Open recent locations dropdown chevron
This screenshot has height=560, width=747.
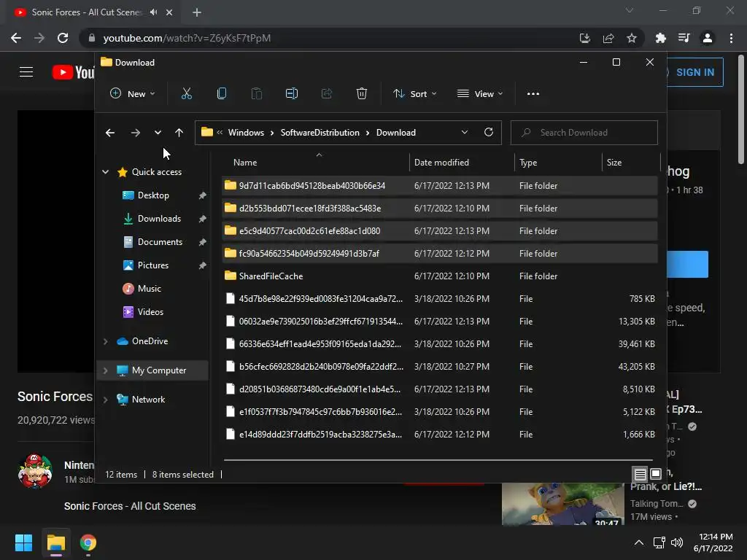pos(158,133)
